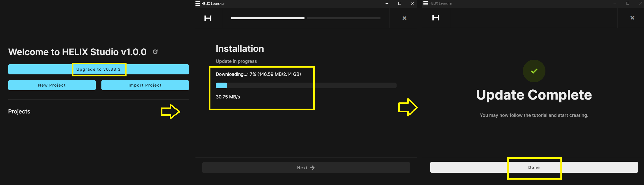Click the Projects section heading

[x=19, y=111]
